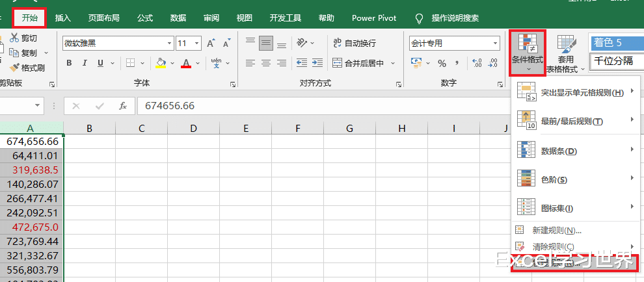Toggle Wrap Text (自动换行)

[x=354, y=43]
